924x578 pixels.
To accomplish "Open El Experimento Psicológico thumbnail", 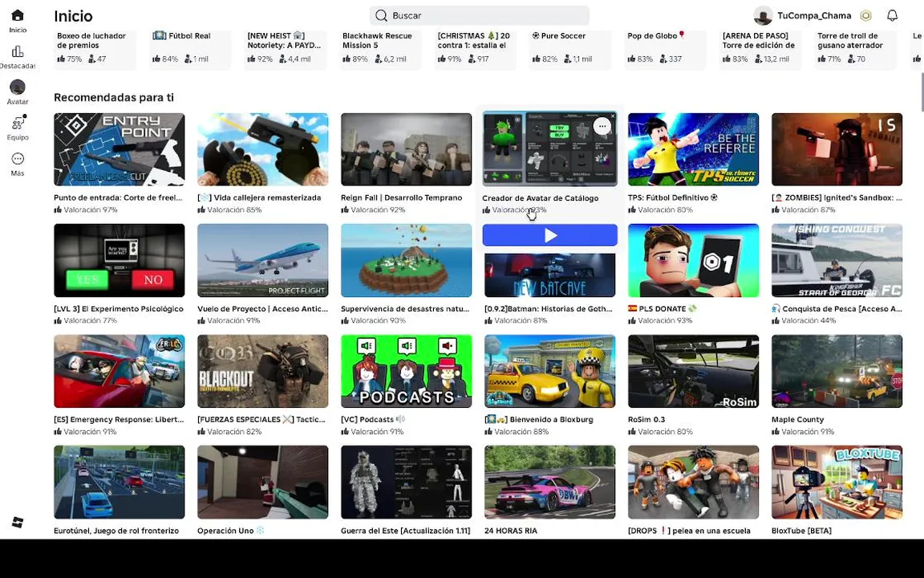I will click(119, 260).
